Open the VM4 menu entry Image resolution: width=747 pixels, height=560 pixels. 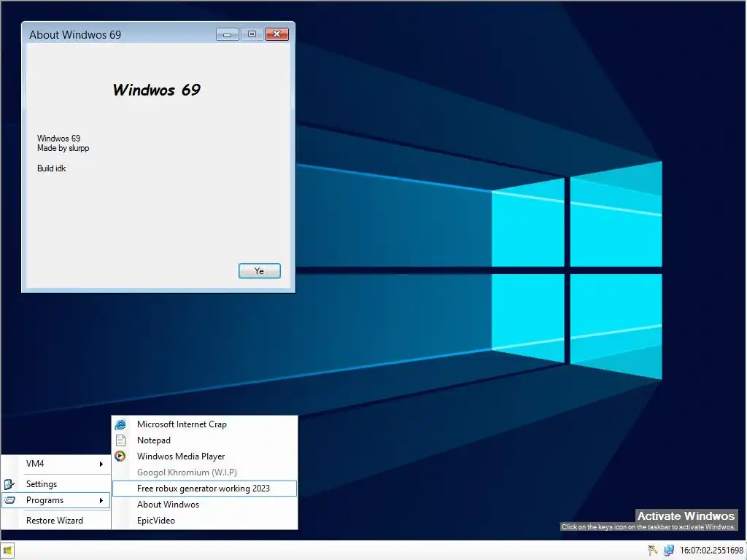click(x=56, y=464)
